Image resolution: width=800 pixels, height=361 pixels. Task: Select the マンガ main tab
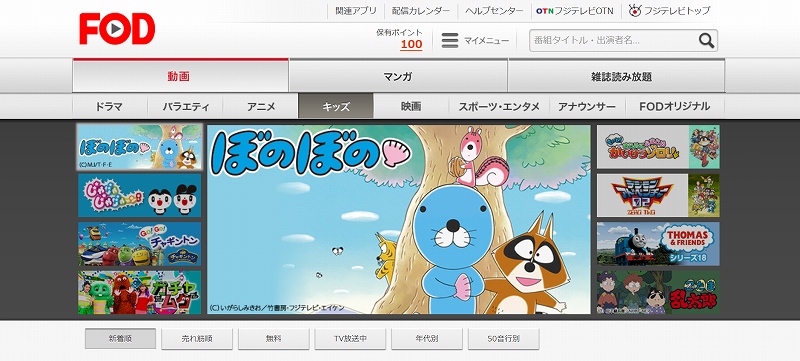(x=398, y=76)
